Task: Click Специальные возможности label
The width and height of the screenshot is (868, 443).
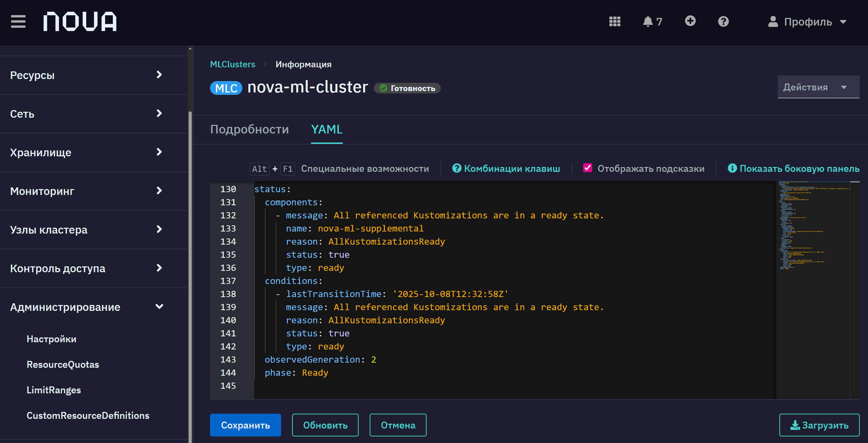Action: 365,168
